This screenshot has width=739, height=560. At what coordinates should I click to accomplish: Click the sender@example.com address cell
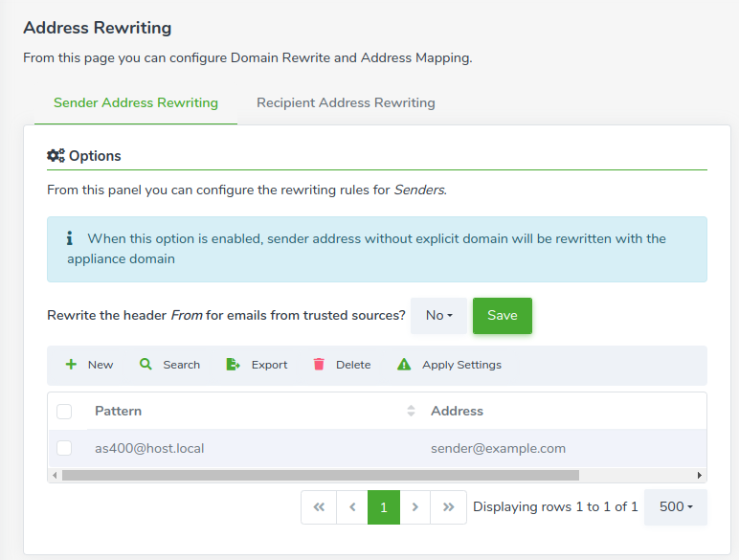point(498,448)
